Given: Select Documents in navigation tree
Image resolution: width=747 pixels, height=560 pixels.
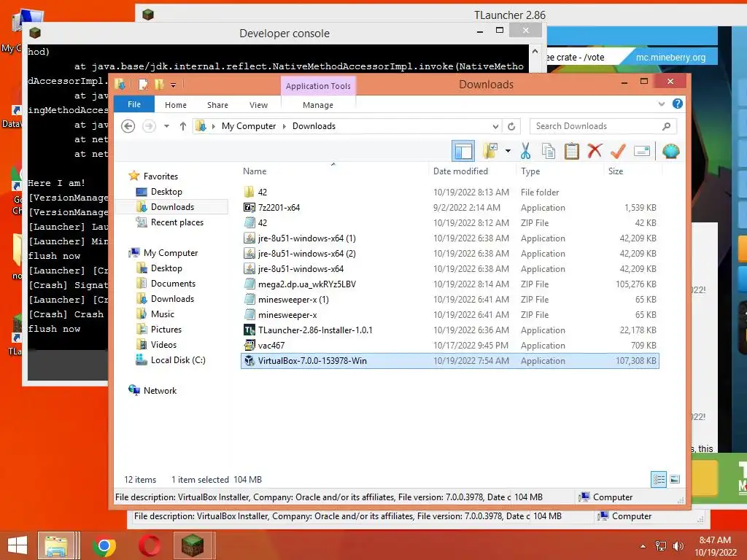Looking at the screenshot, I should [x=173, y=284].
